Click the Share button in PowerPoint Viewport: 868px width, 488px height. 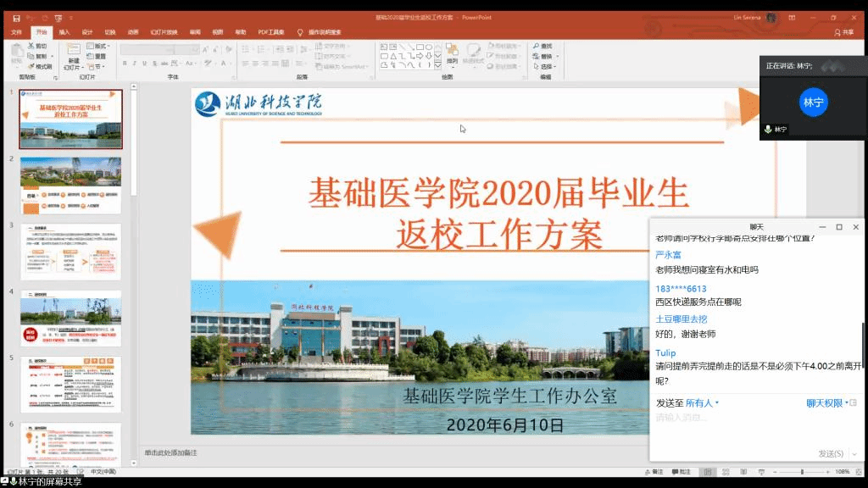point(844,32)
